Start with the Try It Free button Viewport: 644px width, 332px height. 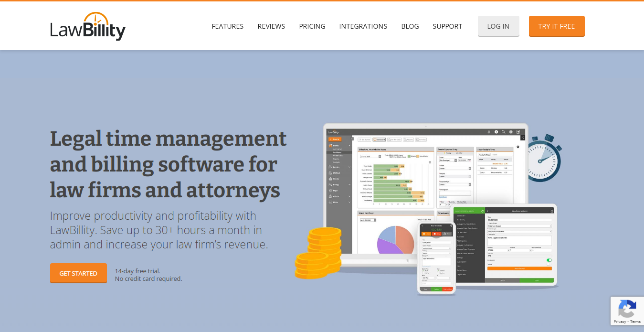pyautogui.click(x=557, y=26)
